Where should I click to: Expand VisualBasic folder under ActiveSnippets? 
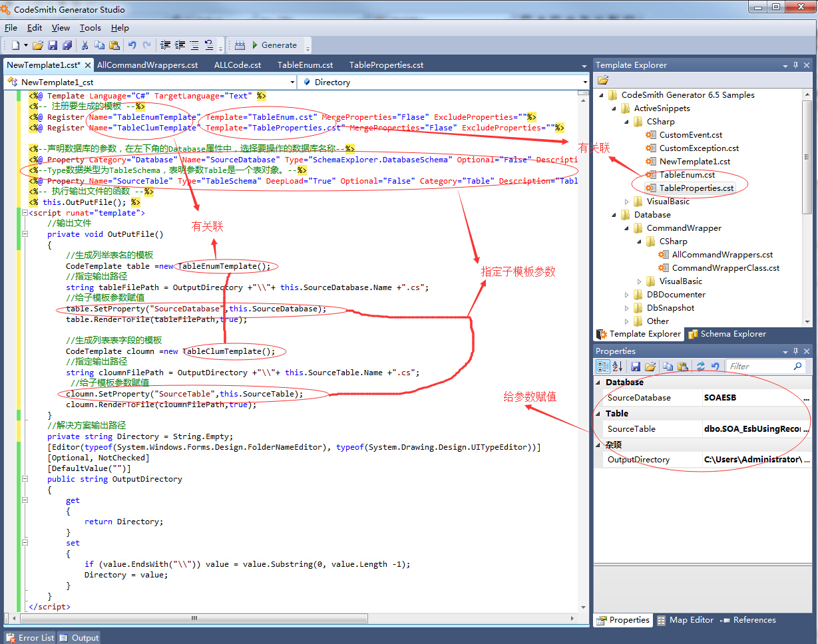pos(627,201)
